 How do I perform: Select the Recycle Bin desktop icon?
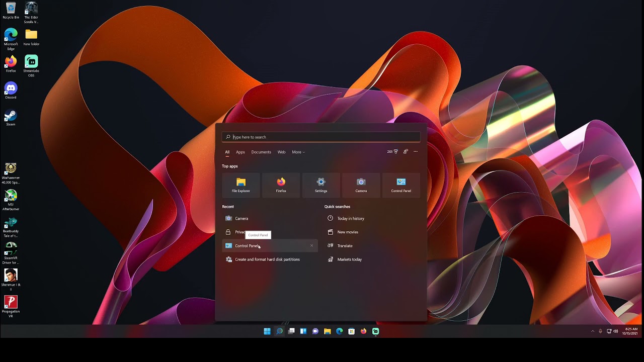click(11, 11)
